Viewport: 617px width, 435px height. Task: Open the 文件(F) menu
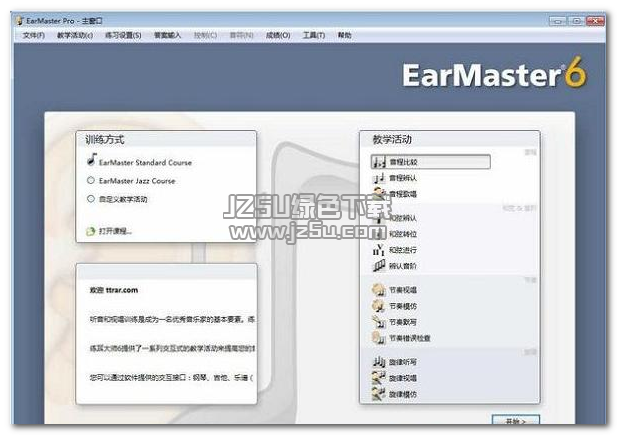pyautogui.click(x=34, y=35)
